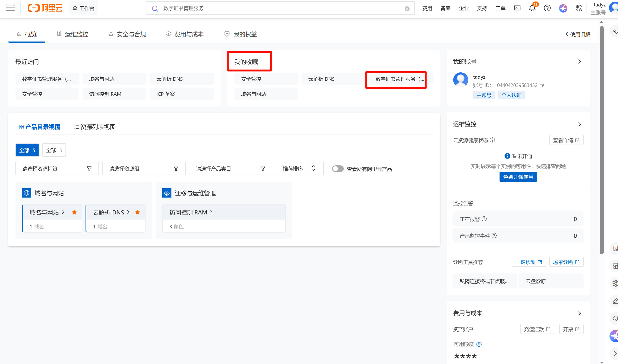Open the 请选择产品类目 filter dropdown
The height and width of the screenshot is (364, 618).
tap(230, 169)
